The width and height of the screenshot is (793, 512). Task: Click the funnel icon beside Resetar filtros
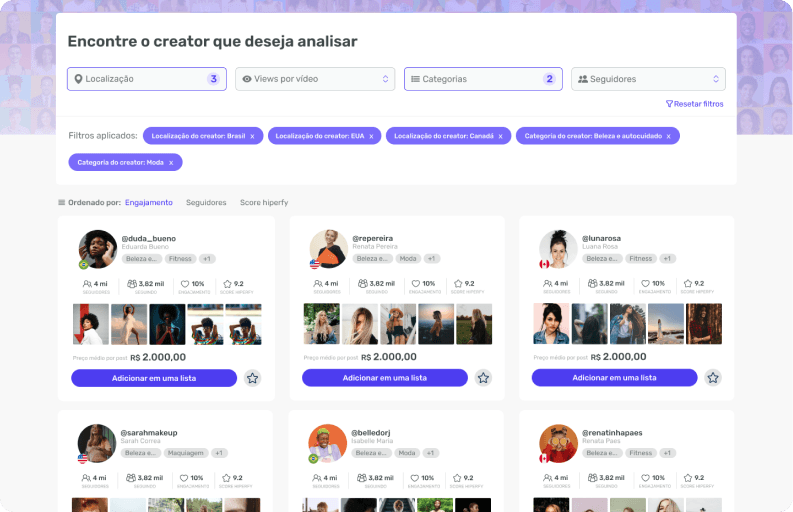[669, 104]
